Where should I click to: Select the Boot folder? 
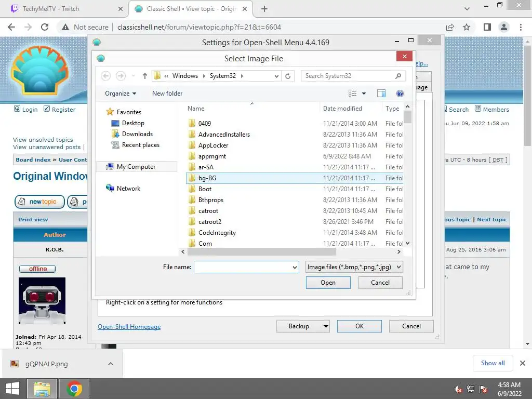tap(295, 189)
